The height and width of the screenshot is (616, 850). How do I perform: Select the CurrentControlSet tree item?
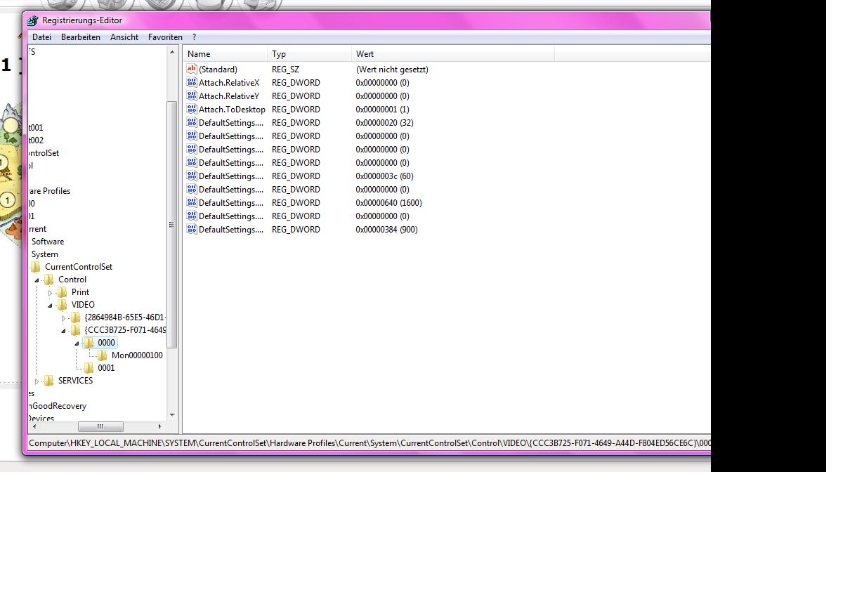point(78,267)
